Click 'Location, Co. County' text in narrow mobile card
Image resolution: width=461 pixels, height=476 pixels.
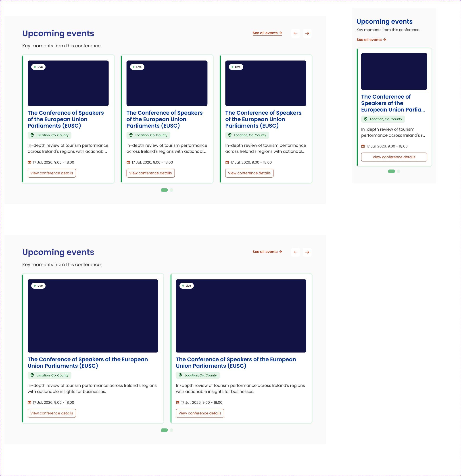pyautogui.click(x=386, y=119)
